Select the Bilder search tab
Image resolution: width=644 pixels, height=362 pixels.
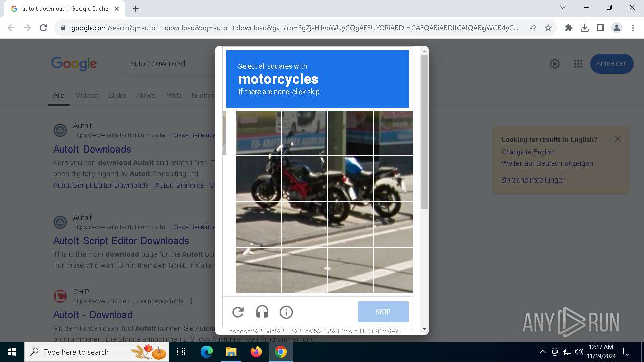tap(117, 95)
